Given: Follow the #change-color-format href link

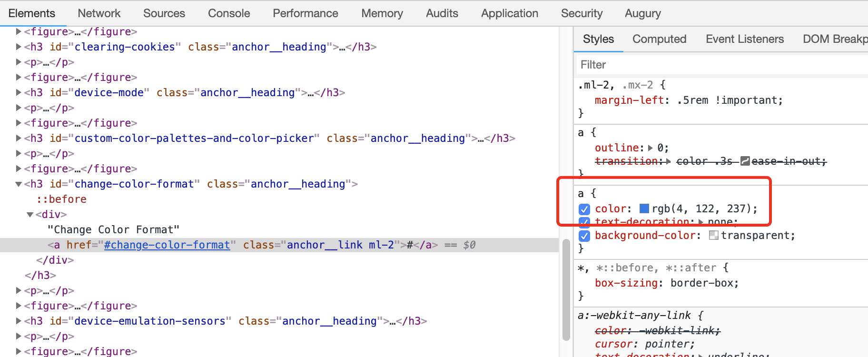Looking at the screenshot, I should [167, 245].
